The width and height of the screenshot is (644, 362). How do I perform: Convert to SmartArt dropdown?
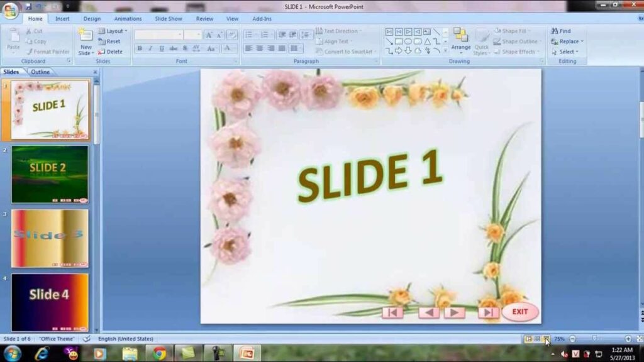click(x=345, y=52)
